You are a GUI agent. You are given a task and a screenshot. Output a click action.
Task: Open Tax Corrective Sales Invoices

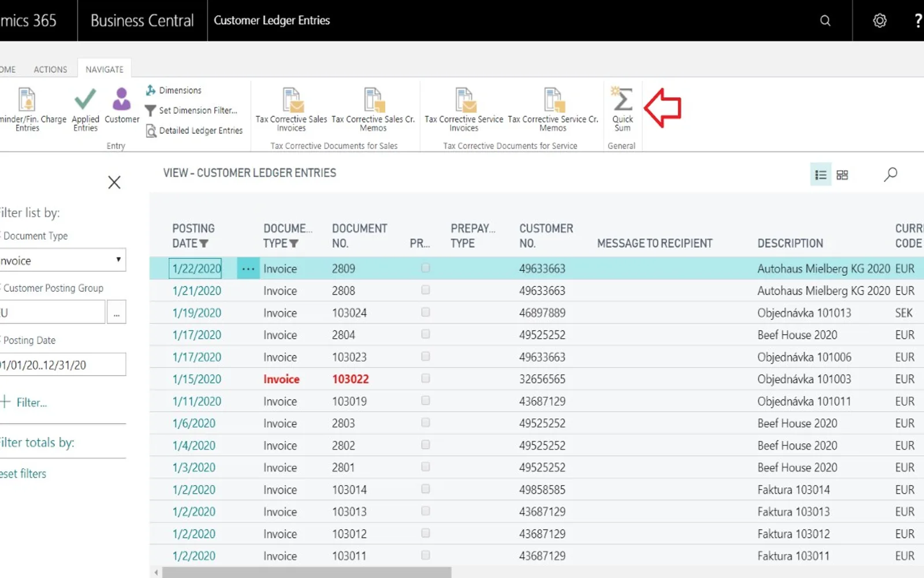(x=291, y=110)
